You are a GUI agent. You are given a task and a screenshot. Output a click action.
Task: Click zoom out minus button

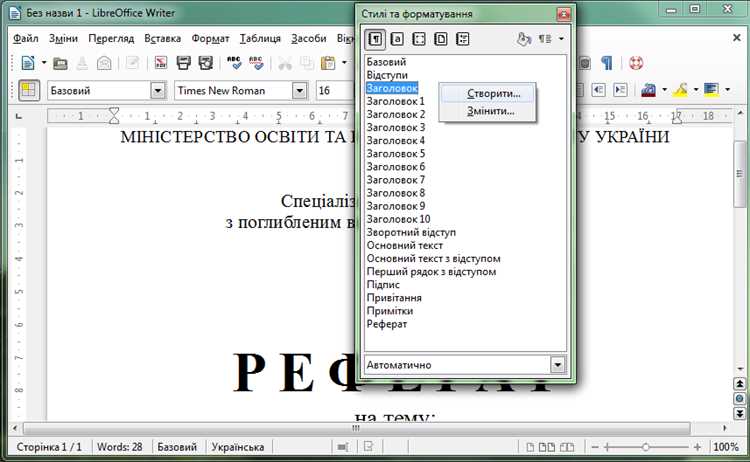595,447
